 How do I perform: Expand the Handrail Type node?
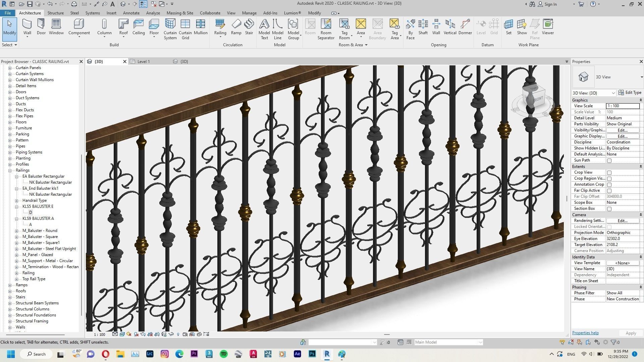coord(16,200)
